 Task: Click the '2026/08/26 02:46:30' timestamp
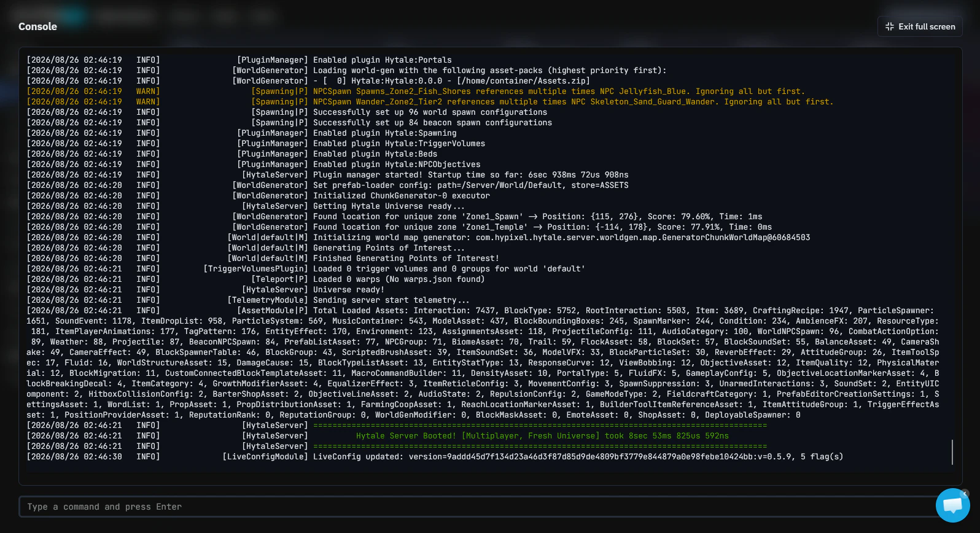click(x=76, y=457)
